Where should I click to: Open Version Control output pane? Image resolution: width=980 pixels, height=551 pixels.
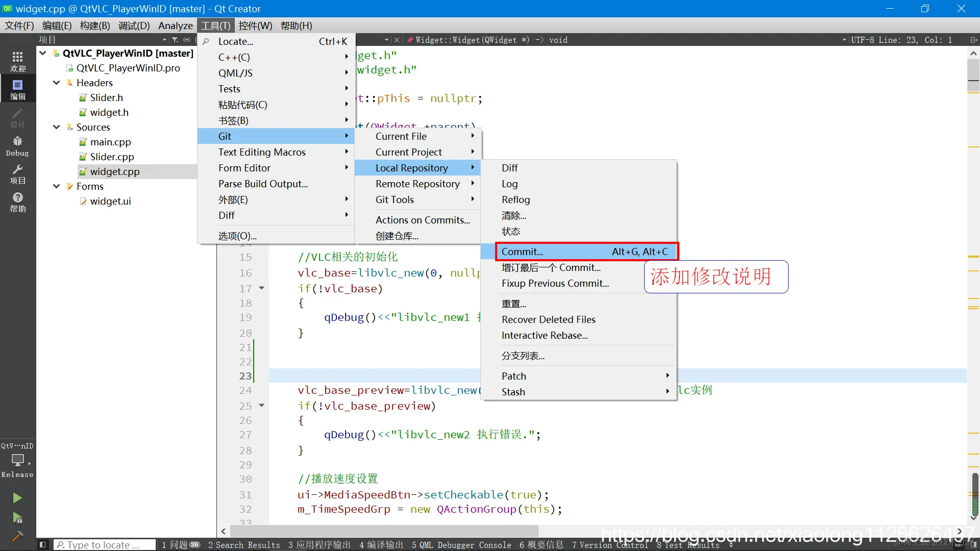click(x=610, y=545)
